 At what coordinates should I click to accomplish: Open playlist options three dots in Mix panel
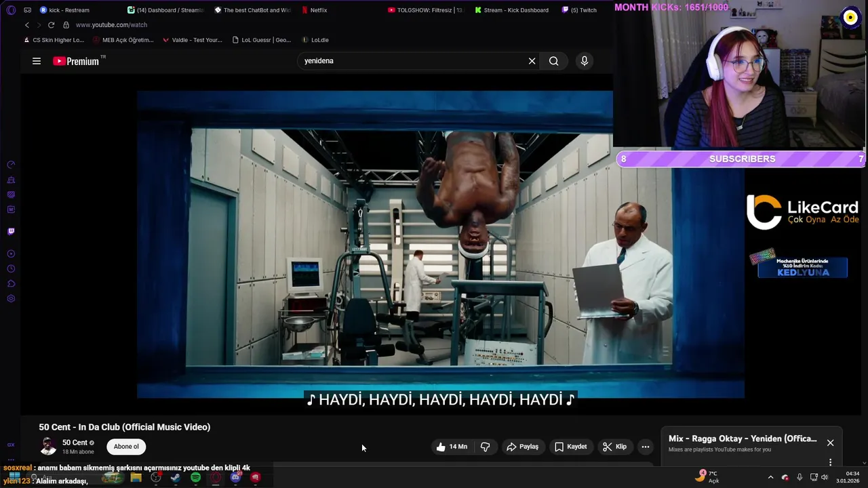(x=830, y=462)
